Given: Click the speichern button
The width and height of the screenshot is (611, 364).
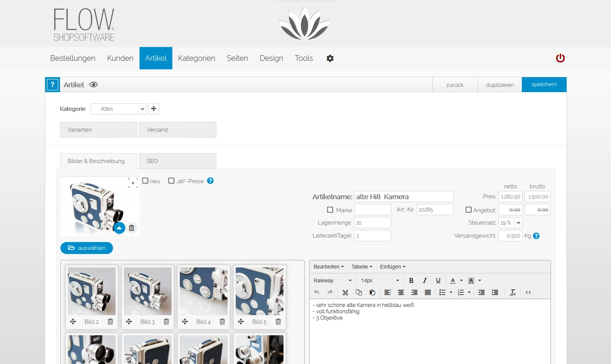Looking at the screenshot, I should [x=544, y=85].
